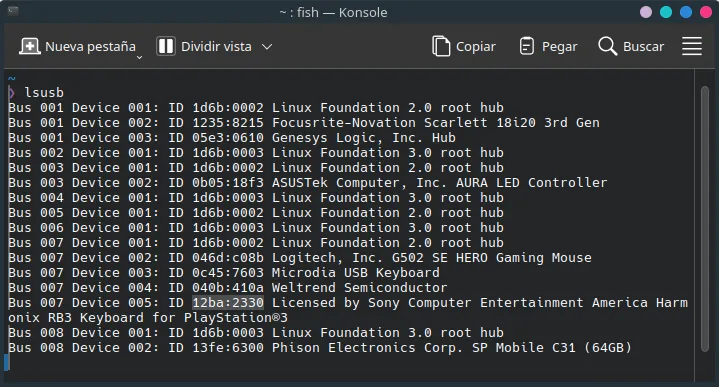Click the Dividir vista split icon
Screen dimensions: 719x387
(x=166, y=46)
